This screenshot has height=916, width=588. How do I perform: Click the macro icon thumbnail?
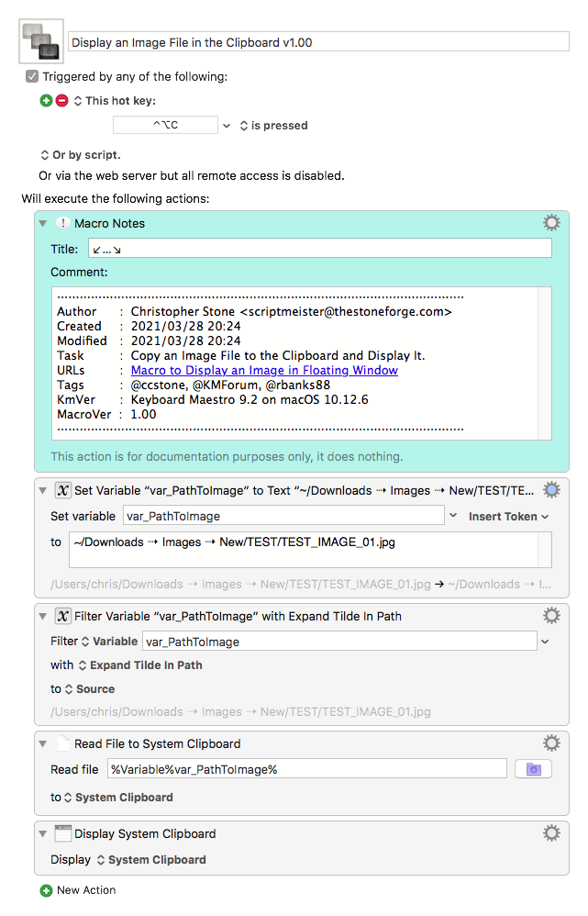click(41, 41)
